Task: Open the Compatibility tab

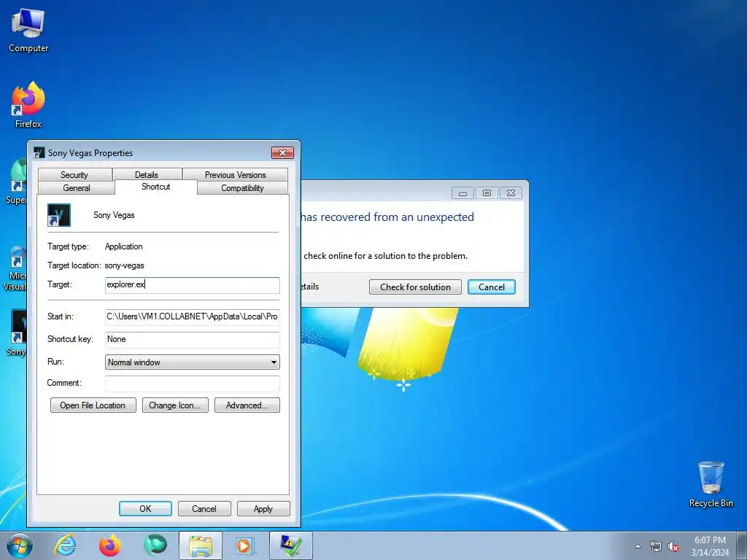Action: coord(242,187)
